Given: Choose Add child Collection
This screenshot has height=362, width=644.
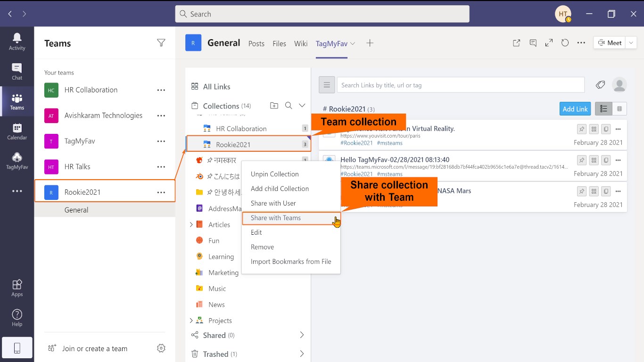Looking at the screenshot, I should coord(280,189).
